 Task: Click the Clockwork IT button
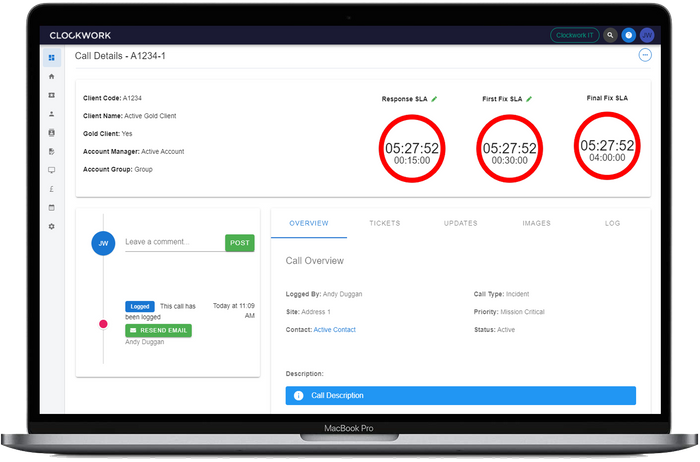(575, 35)
